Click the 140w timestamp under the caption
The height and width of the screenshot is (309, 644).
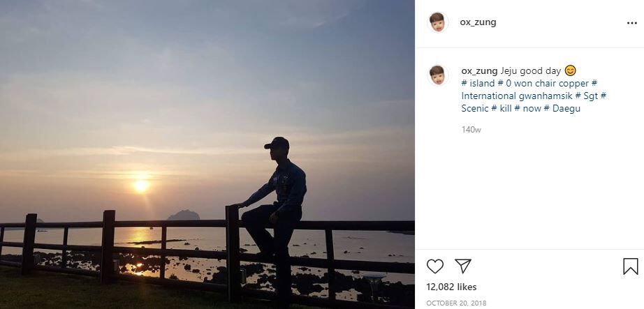click(x=471, y=130)
